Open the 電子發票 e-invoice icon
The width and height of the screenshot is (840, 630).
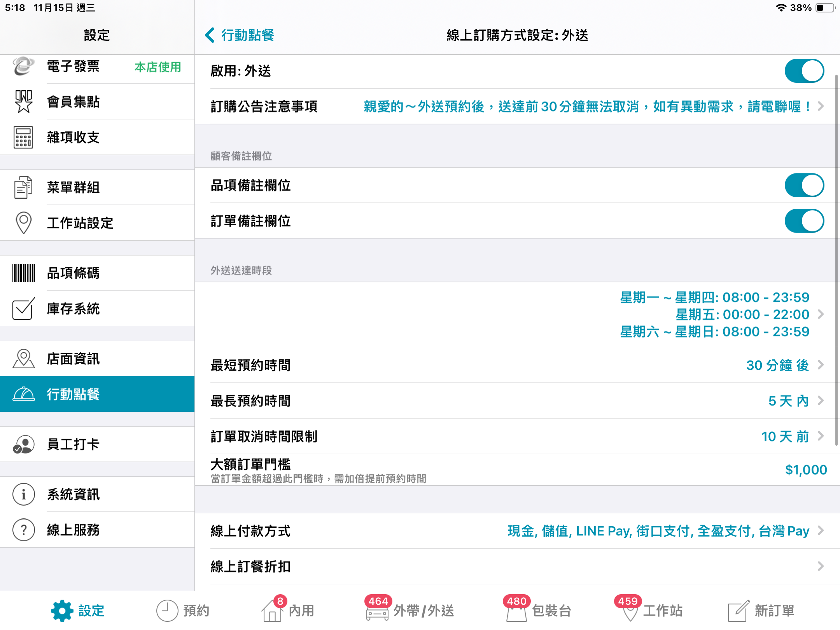(23, 66)
